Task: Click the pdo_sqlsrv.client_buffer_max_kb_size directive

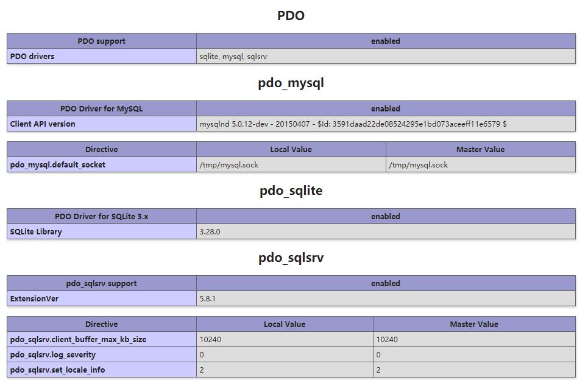Action: click(x=79, y=340)
